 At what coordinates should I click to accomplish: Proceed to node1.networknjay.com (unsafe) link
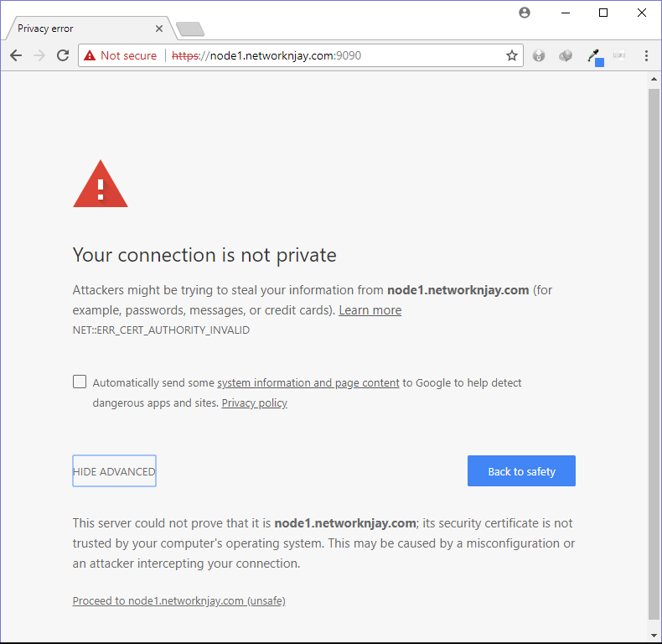178,600
